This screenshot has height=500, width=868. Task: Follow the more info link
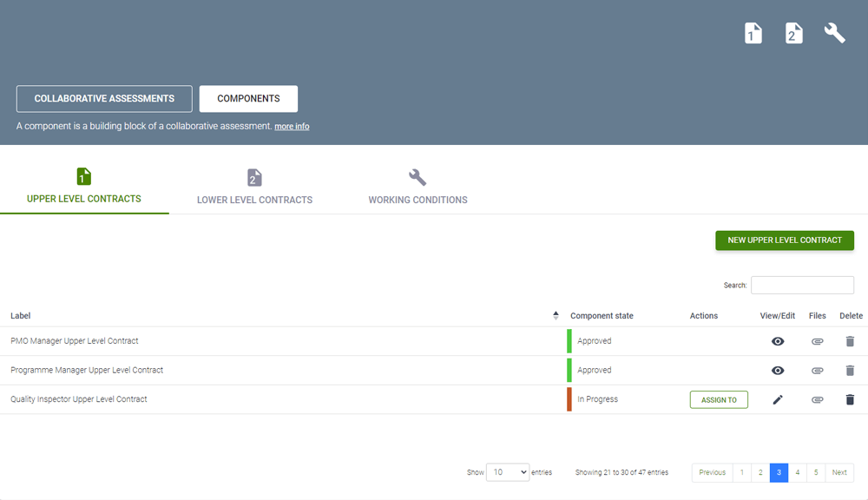[292, 127]
